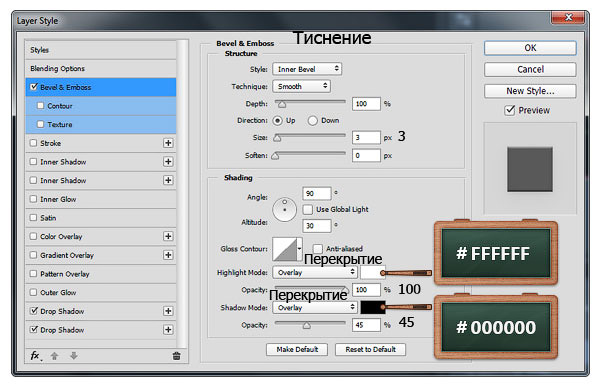This screenshot has width=600, height=387.
Task: Select Direction Down radio button
Action: pos(313,121)
